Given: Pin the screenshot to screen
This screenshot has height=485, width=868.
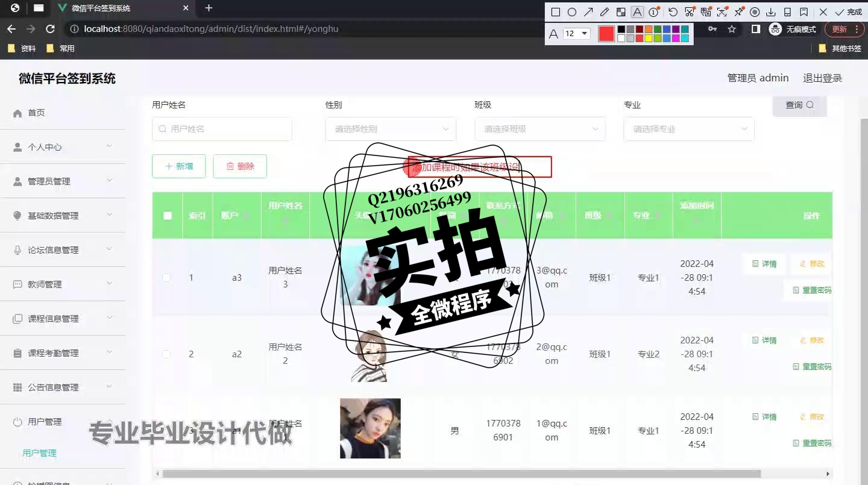Looking at the screenshot, I should tap(738, 12).
